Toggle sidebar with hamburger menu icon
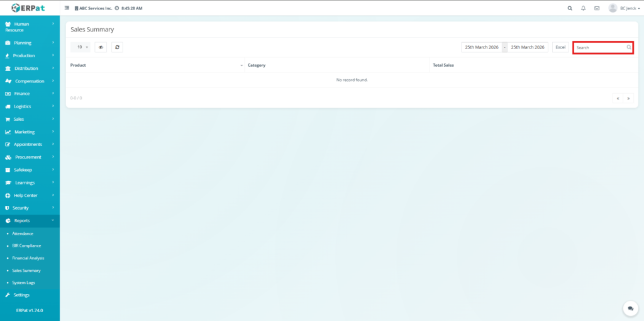The width and height of the screenshot is (644, 321). pos(67,8)
